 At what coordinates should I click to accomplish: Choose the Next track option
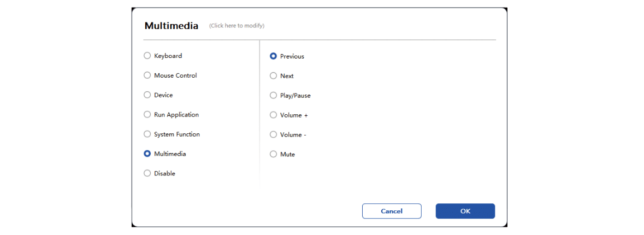pyautogui.click(x=273, y=76)
